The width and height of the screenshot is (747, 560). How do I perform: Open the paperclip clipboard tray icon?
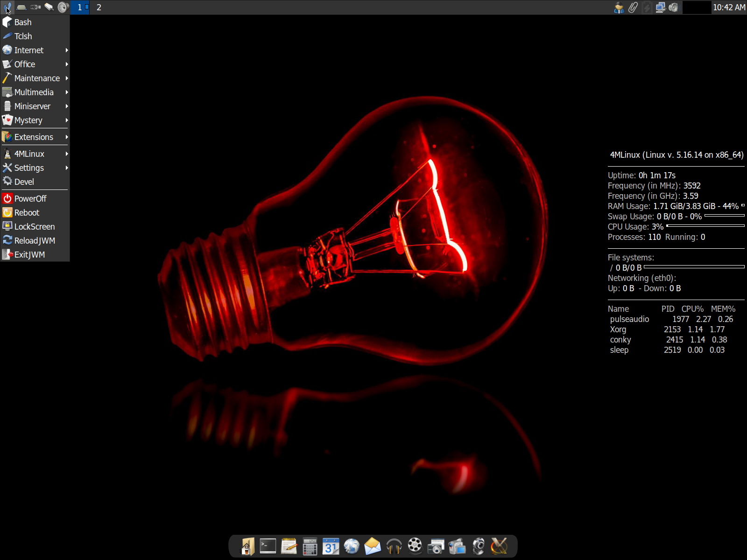(633, 7)
